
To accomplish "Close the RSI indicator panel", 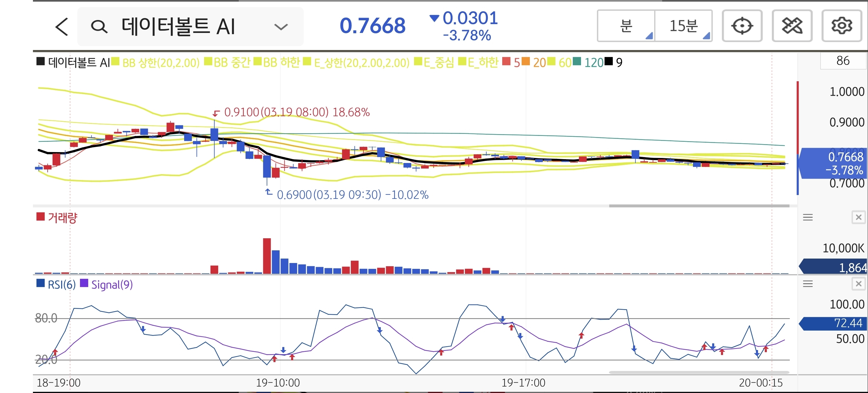I will click(858, 284).
